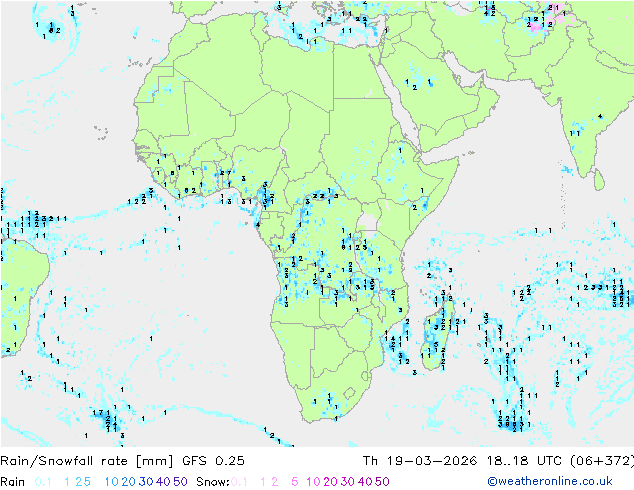Select the Rain 50 legend value
The width and height of the screenshot is (634, 490).
(x=180, y=482)
